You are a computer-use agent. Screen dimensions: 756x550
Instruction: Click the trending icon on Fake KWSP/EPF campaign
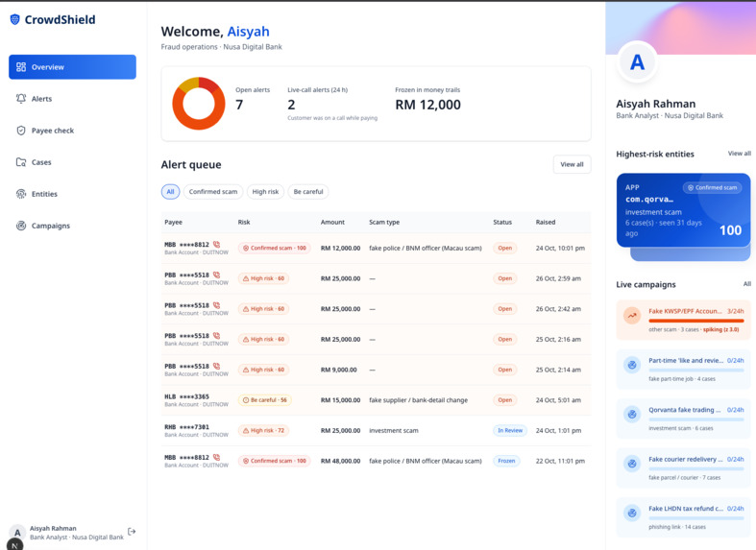632,316
